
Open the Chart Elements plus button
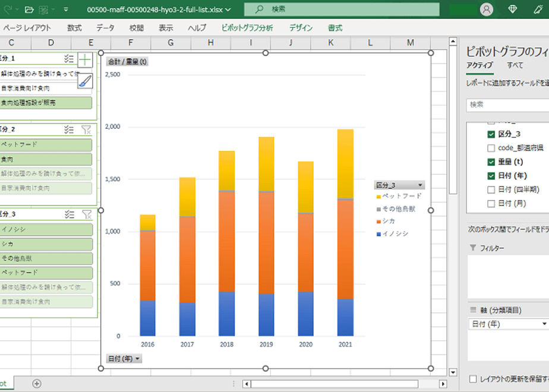click(x=85, y=60)
